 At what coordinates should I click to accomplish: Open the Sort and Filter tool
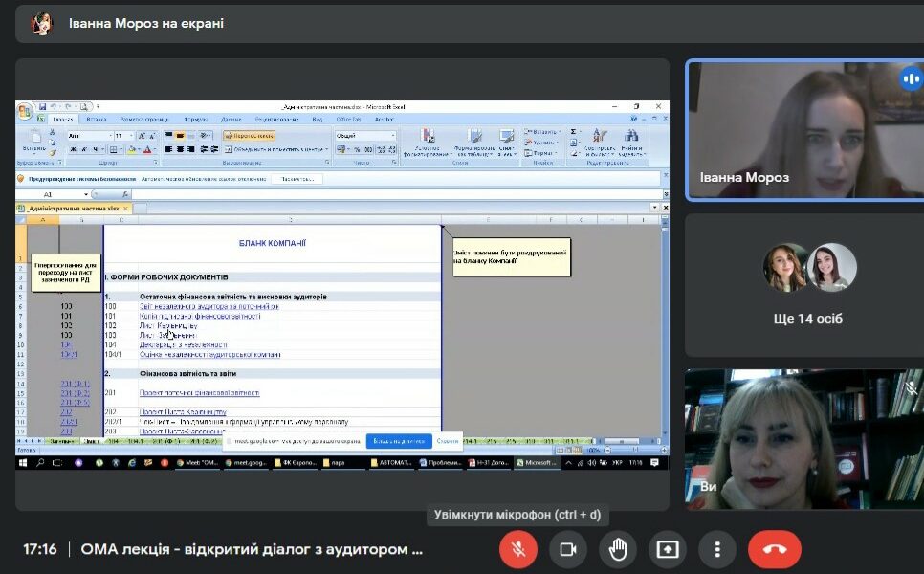coord(600,142)
